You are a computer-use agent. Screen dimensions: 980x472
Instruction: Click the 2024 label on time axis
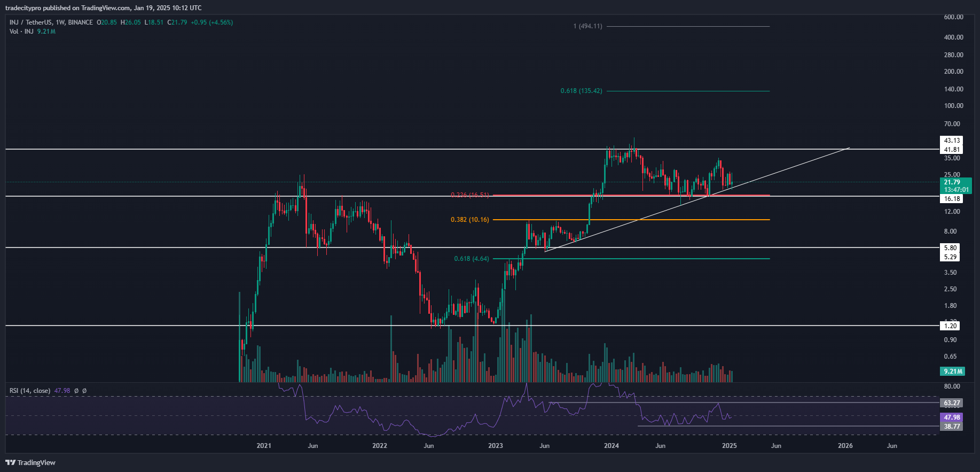pos(611,446)
